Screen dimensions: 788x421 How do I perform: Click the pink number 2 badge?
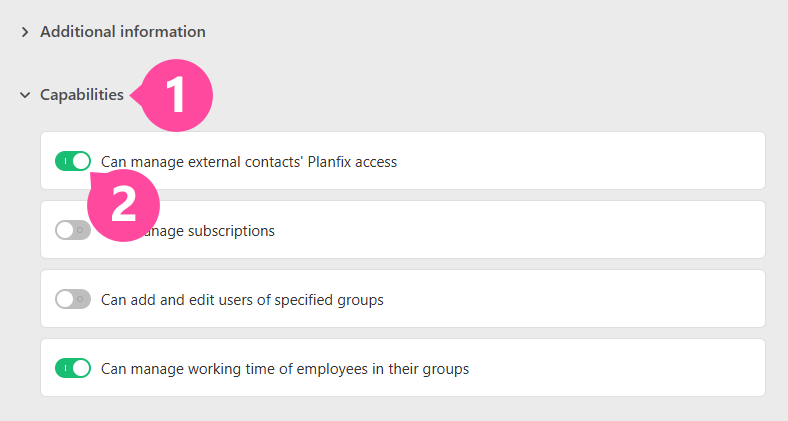[x=124, y=206]
